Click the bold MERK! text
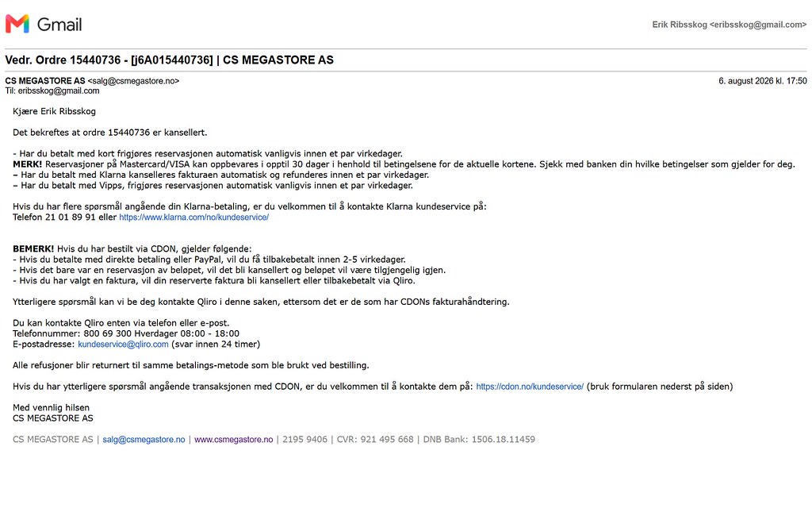Image resolution: width=812 pixels, height=508 pixels. coord(28,164)
